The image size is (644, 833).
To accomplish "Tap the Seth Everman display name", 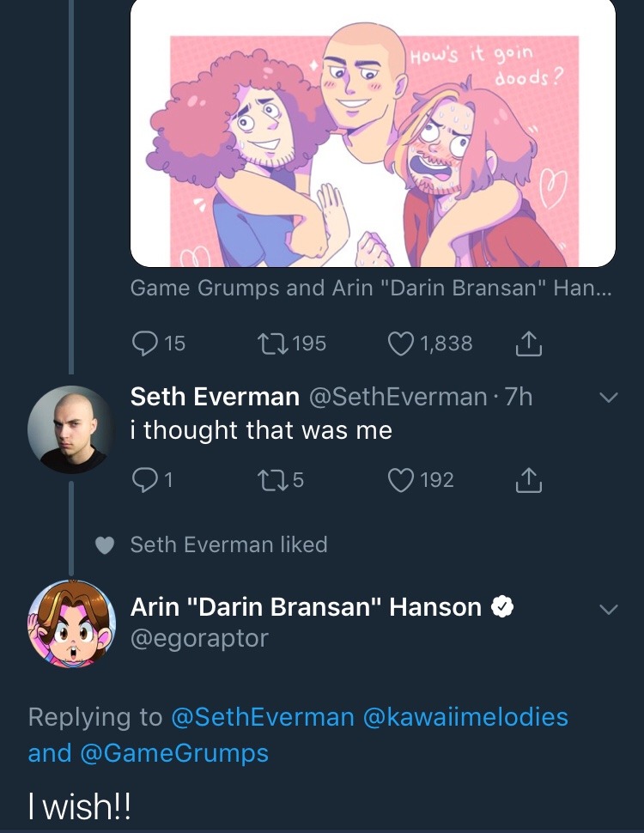I will click(215, 397).
